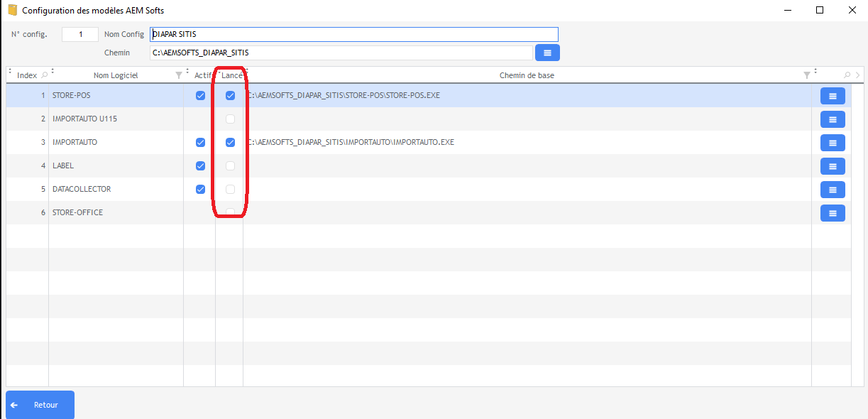868x419 pixels.
Task: Click the Retour button
Action: [40, 405]
